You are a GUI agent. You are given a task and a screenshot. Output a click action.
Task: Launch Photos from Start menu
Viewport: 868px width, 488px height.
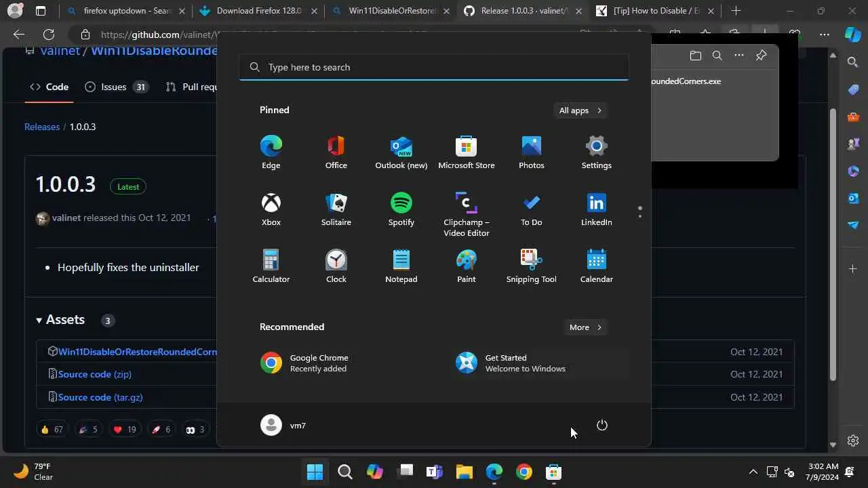(531, 152)
